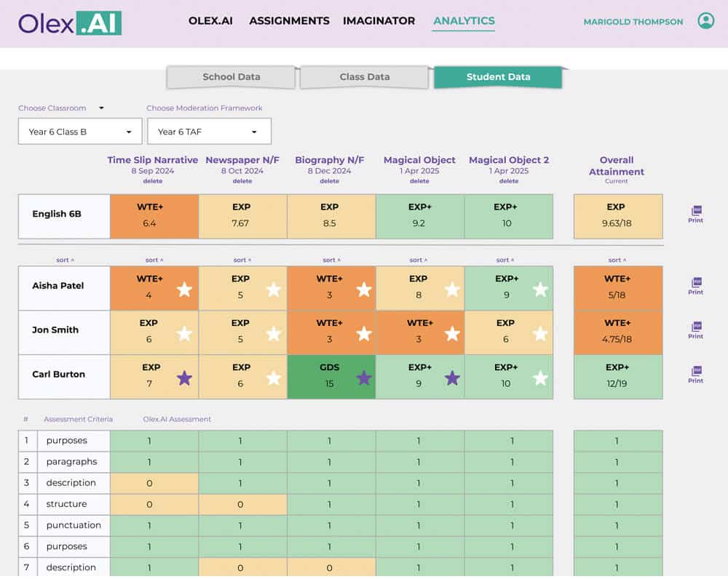The image size is (728, 579).
Task: Print Jon Smith's report icon
Action: [695, 330]
